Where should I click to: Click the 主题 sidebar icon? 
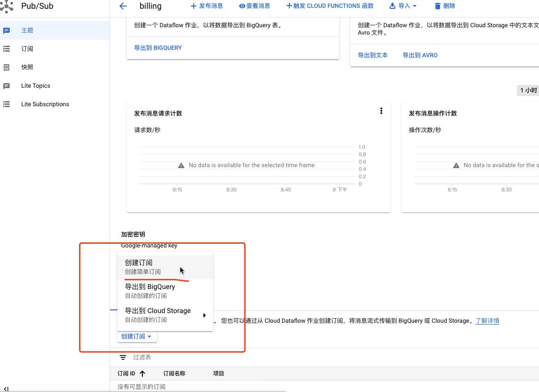6,30
